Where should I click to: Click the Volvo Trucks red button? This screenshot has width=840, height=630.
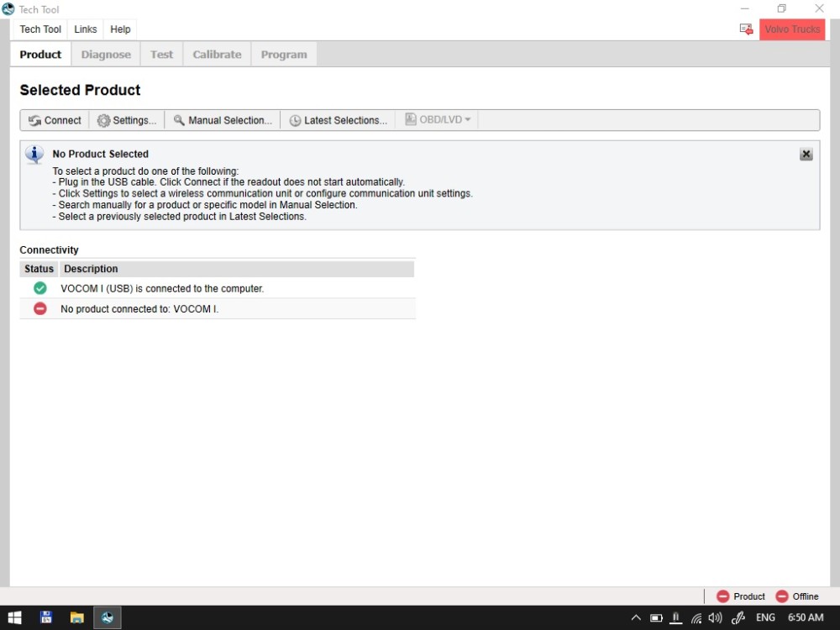tap(792, 29)
